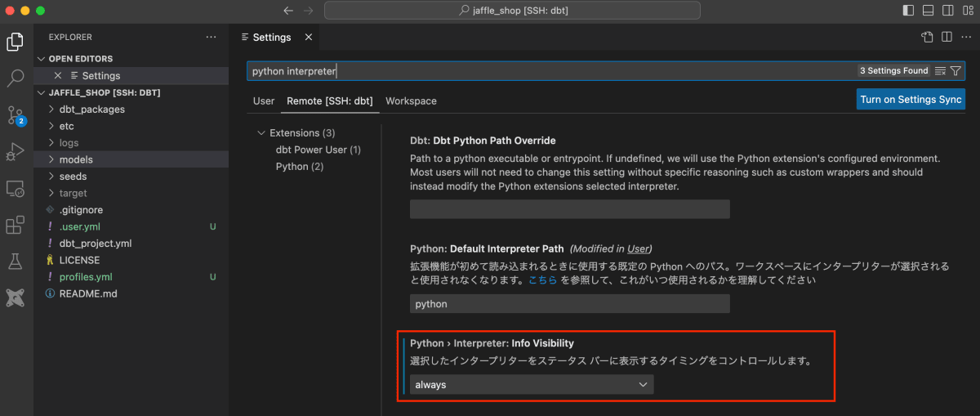The height and width of the screenshot is (416, 980).
Task: Toggle secondary side bar layout icon
Action: click(948, 11)
